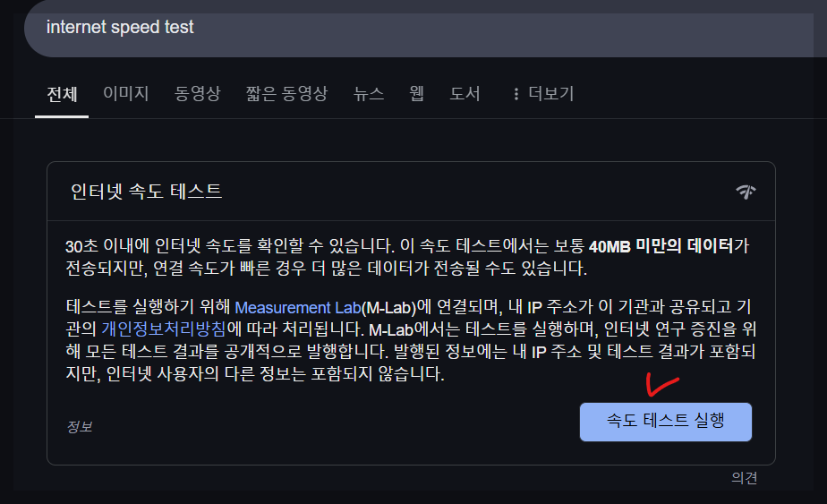Click the red checkmark annotation above the button

[662, 385]
